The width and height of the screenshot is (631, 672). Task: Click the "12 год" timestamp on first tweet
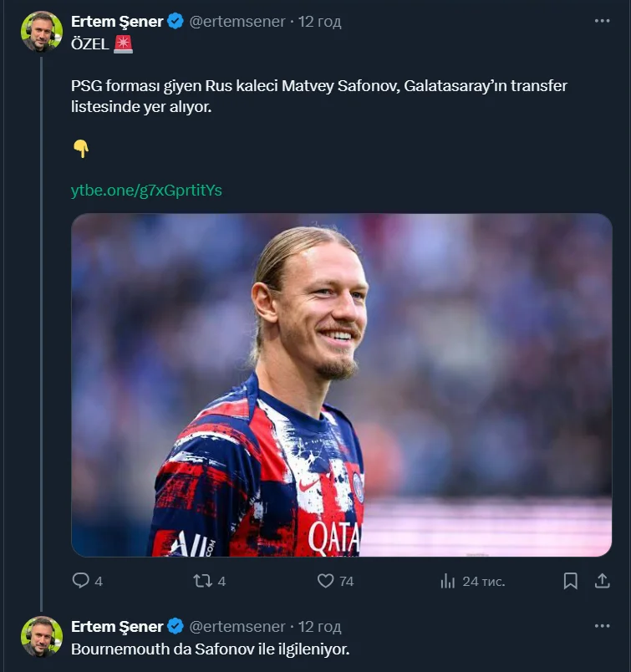tap(319, 22)
